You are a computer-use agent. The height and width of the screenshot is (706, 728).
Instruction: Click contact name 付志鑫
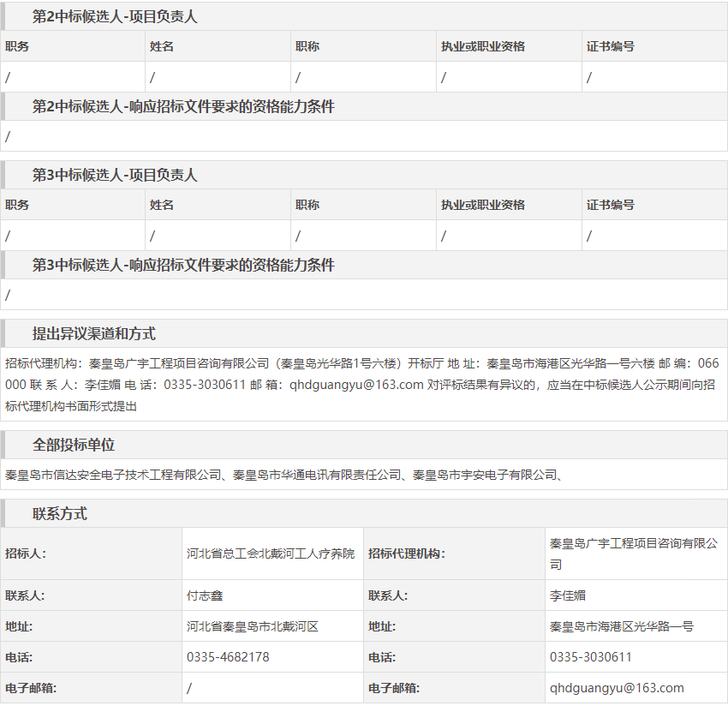click(x=205, y=595)
